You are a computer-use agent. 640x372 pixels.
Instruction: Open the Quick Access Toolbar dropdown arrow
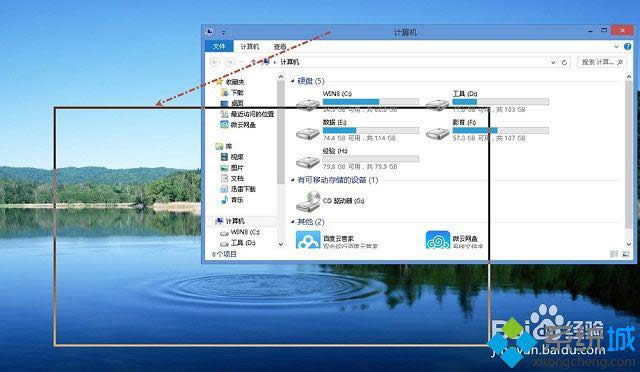tap(224, 32)
